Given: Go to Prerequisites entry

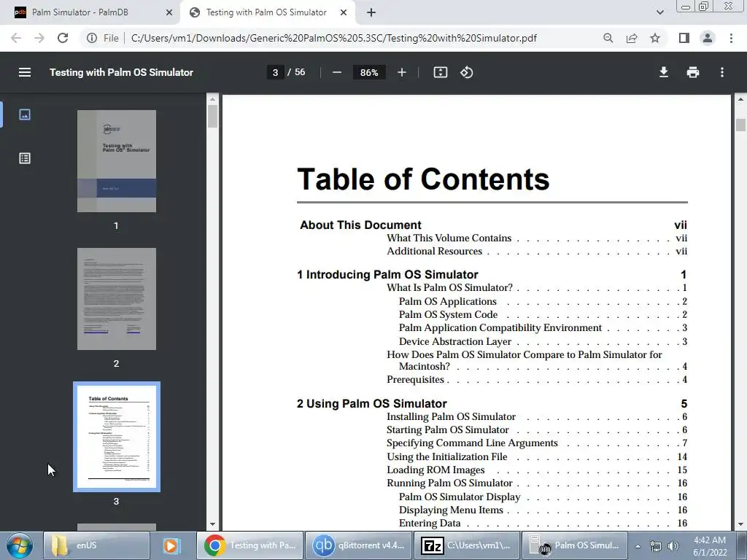Looking at the screenshot, I should [x=415, y=379].
